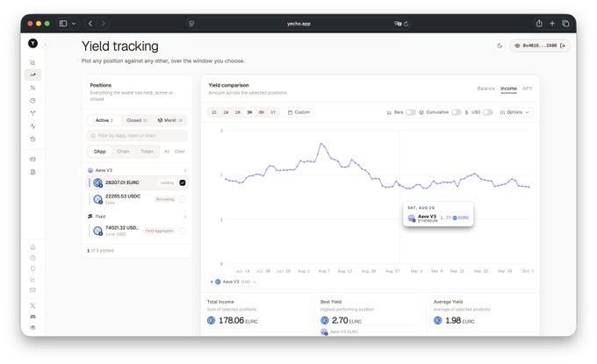
Task: Open a new tab with plus icon
Action: pyautogui.click(x=552, y=24)
